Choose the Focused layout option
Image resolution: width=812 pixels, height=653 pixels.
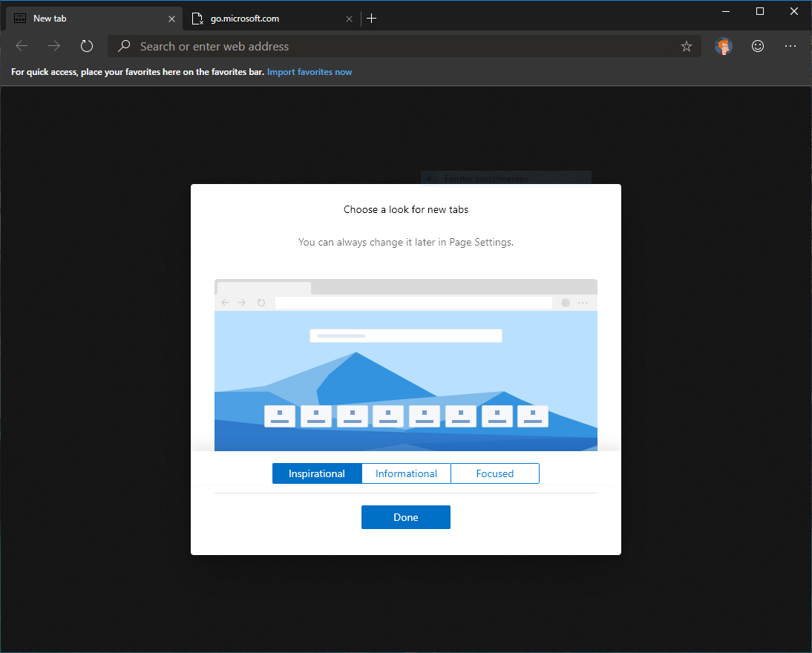coord(495,473)
